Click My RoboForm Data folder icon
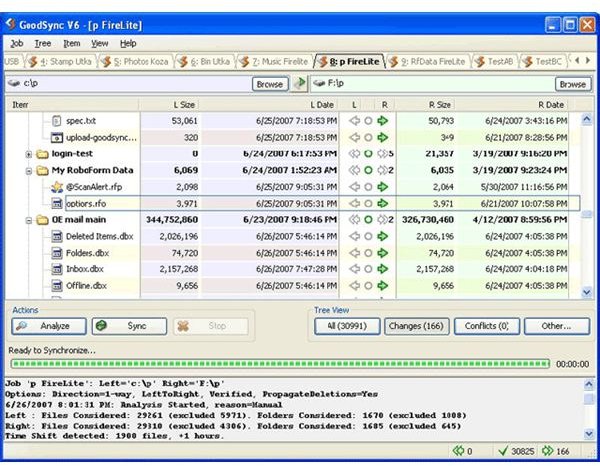 [x=42, y=170]
